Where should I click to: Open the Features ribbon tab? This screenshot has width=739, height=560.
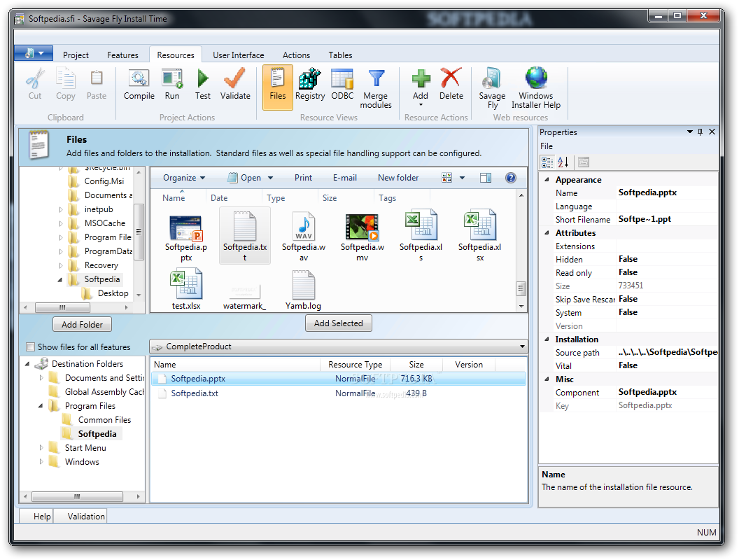pyautogui.click(x=122, y=55)
